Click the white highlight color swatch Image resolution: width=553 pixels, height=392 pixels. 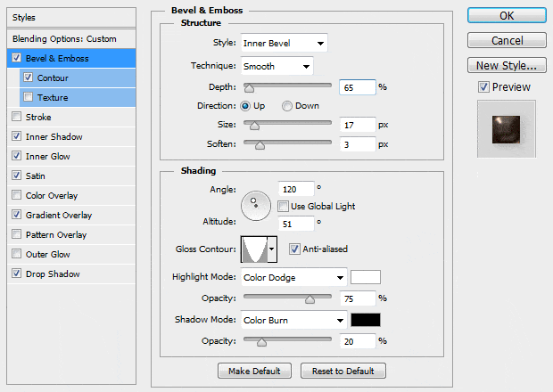(366, 277)
